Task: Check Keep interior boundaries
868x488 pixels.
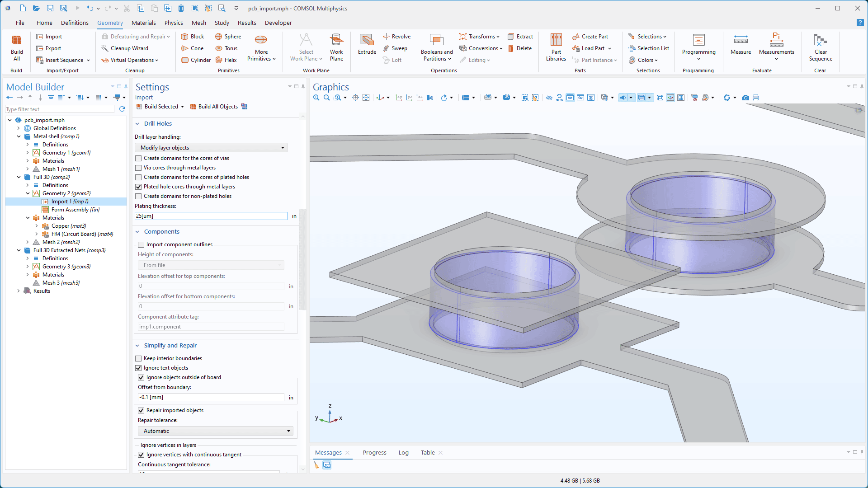Action: coord(138,358)
